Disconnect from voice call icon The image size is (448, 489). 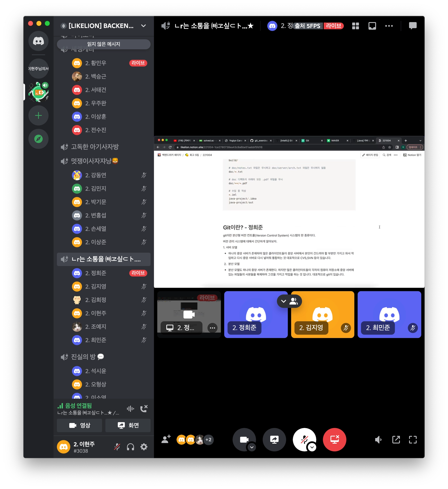pos(144,409)
